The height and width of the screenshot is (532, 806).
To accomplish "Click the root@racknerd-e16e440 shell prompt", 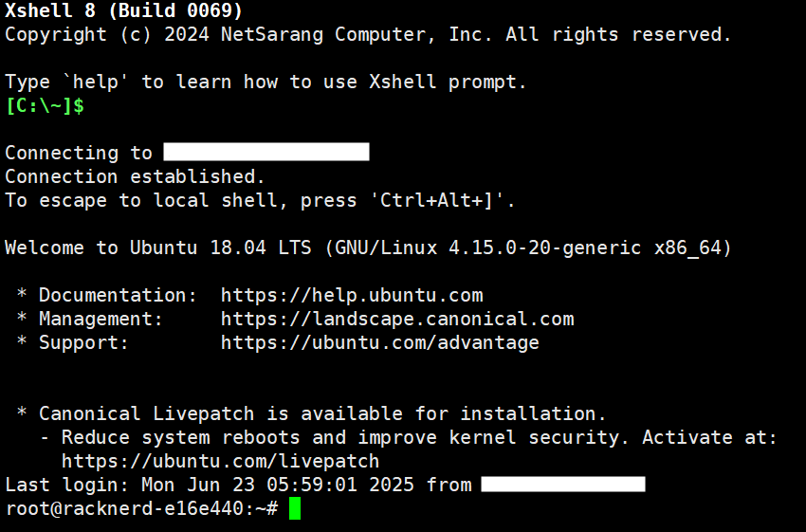I will coord(142,508).
